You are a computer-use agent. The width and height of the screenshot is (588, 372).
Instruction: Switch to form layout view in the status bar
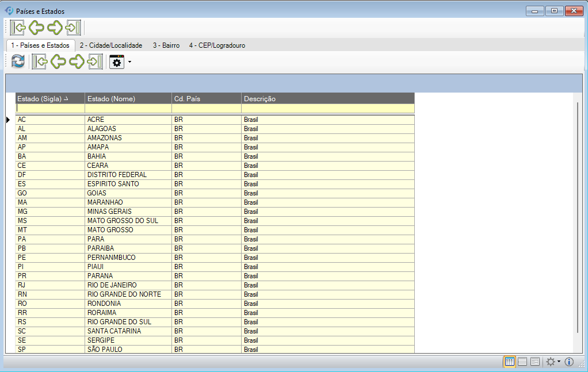tap(535, 362)
